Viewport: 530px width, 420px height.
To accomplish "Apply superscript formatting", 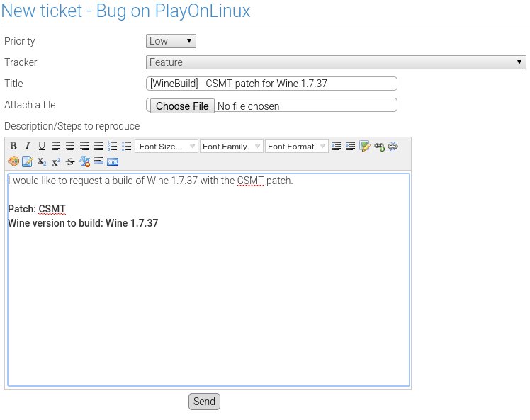I will point(56,162).
